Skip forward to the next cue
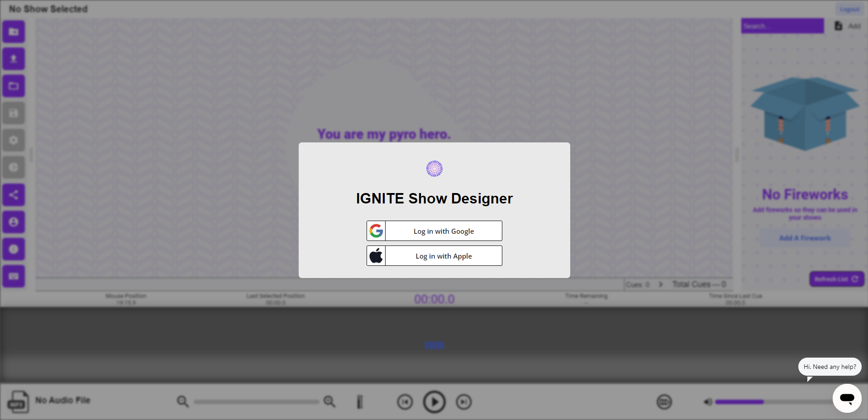 click(x=464, y=401)
